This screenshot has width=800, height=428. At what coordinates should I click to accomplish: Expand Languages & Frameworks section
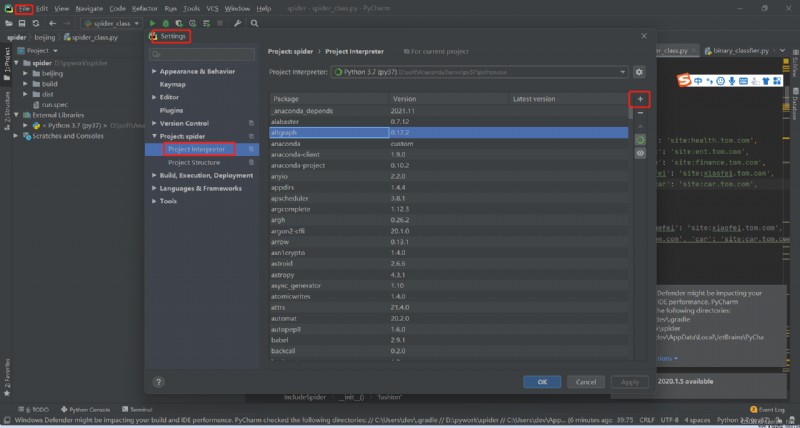click(154, 188)
